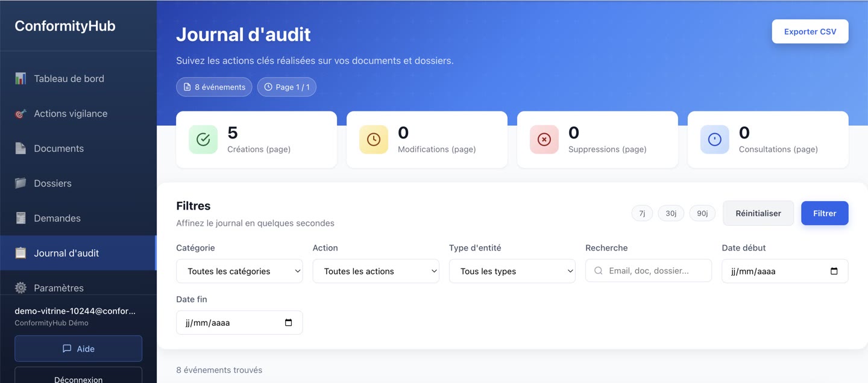Click the document icon in events badge
The width and height of the screenshot is (868, 383).
click(187, 87)
